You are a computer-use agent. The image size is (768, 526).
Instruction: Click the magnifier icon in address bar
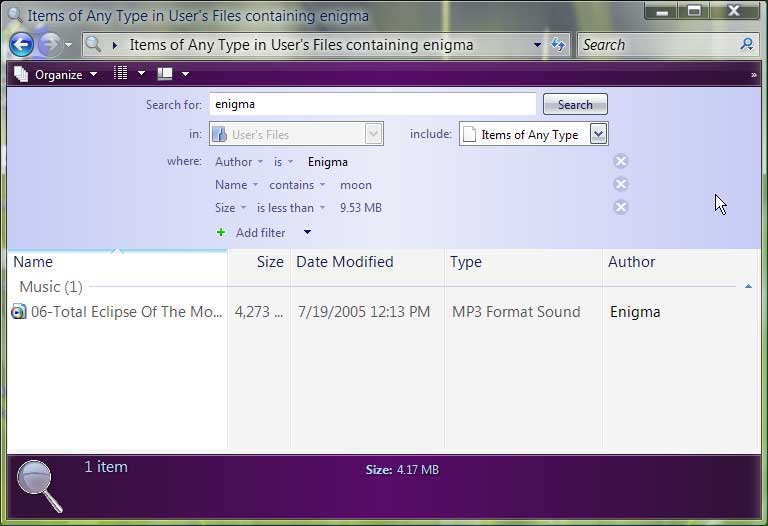(x=93, y=45)
